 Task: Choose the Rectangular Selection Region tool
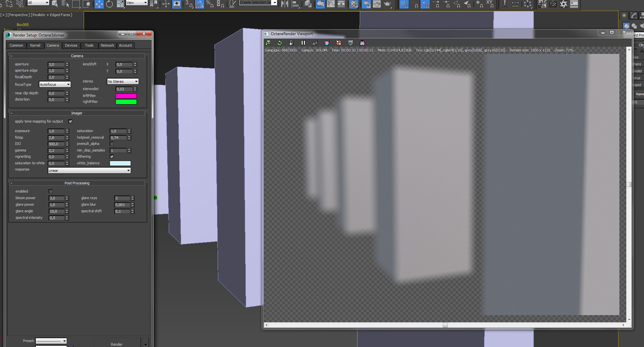[x=76, y=4]
